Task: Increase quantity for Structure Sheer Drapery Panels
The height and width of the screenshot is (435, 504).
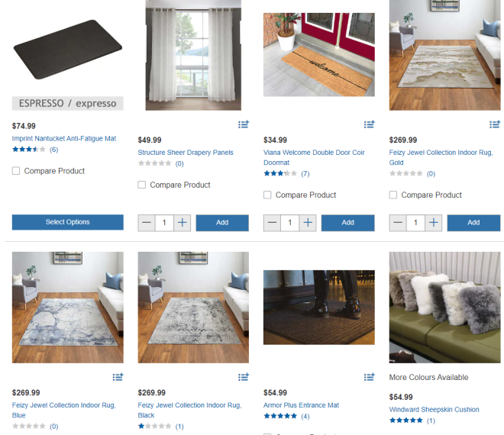Action: [183, 223]
